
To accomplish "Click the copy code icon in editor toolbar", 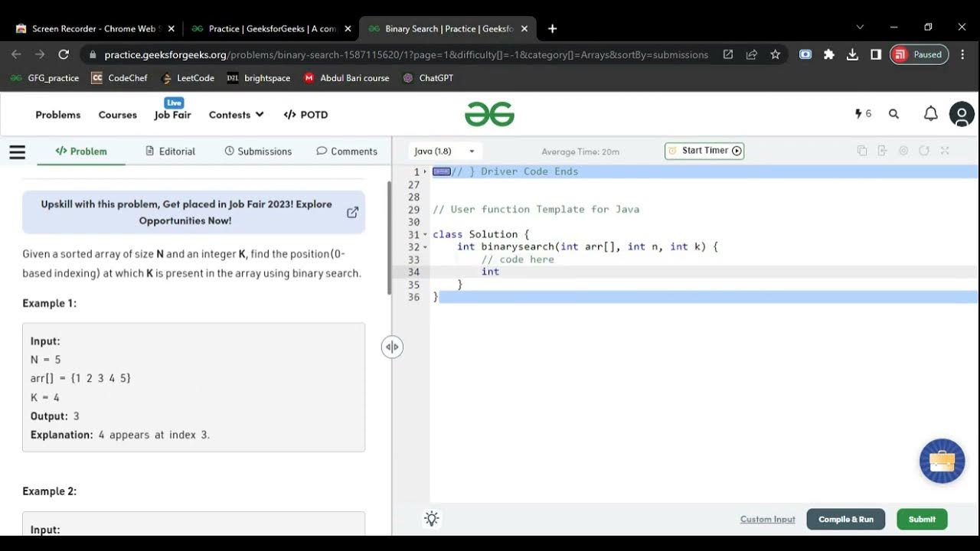I will (x=862, y=151).
